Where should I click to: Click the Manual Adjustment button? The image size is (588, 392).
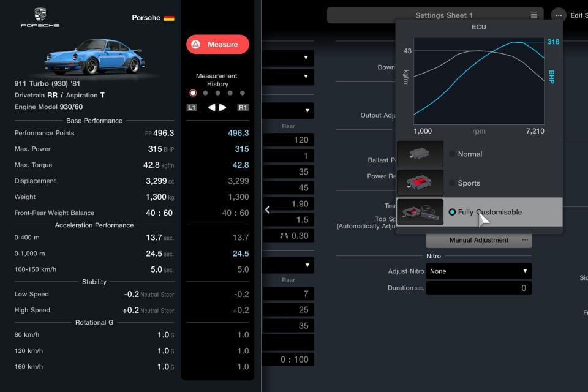pyautogui.click(x=479, y=240)
